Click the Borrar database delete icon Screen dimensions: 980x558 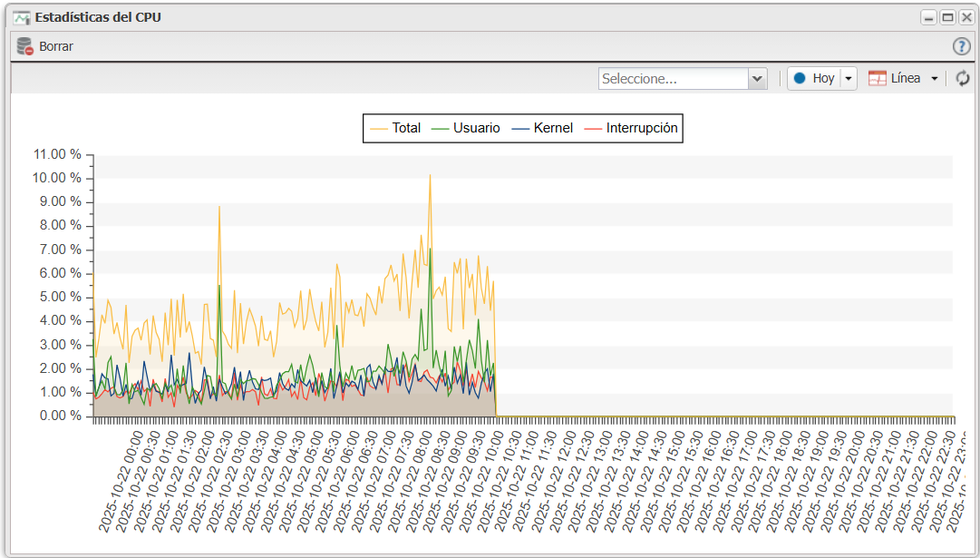(24, 46)
